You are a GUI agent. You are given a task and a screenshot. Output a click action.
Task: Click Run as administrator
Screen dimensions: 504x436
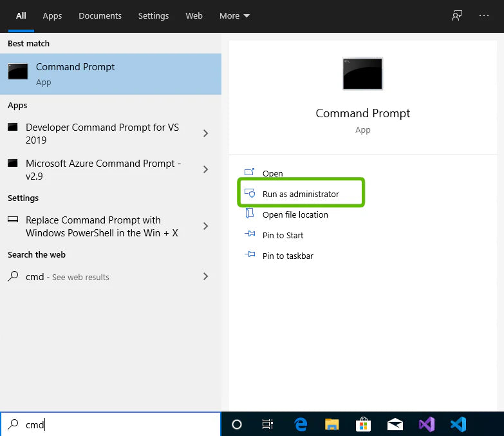(x=300, y=194)
